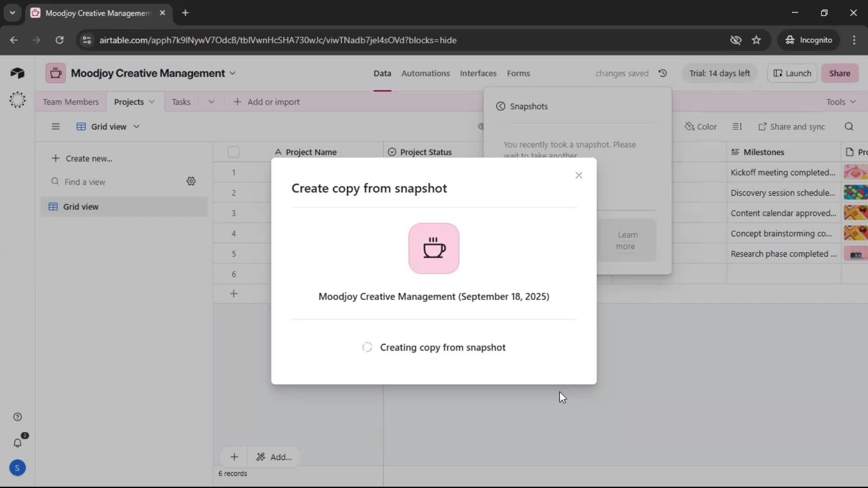Expand Grid view name dropdown
Image resolution: width=868 pixels, height=488 pixels.
(x=136, y=127)
